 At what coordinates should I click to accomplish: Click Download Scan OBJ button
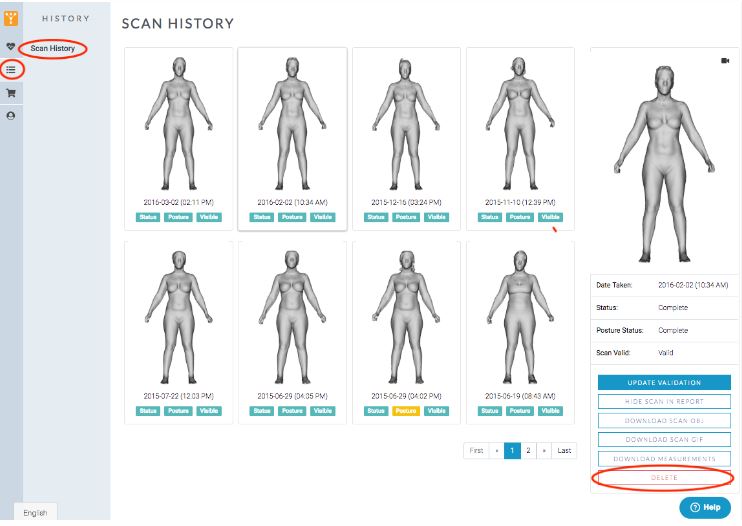pyautogui.click(x=664, y=420)
